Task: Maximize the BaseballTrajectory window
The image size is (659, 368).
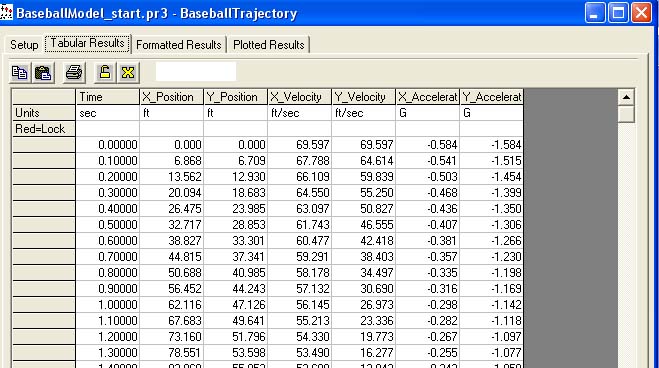Action: coord(618,13)
